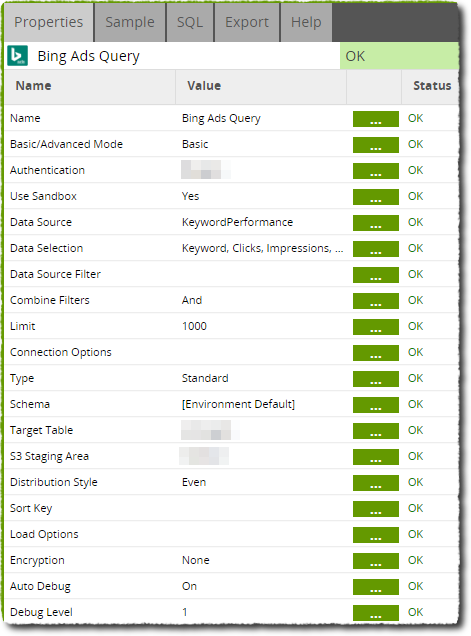Open S3 Staging Area ellipsis editor
The height and width of the screenshot is (636, 471).
pos(375,457)
